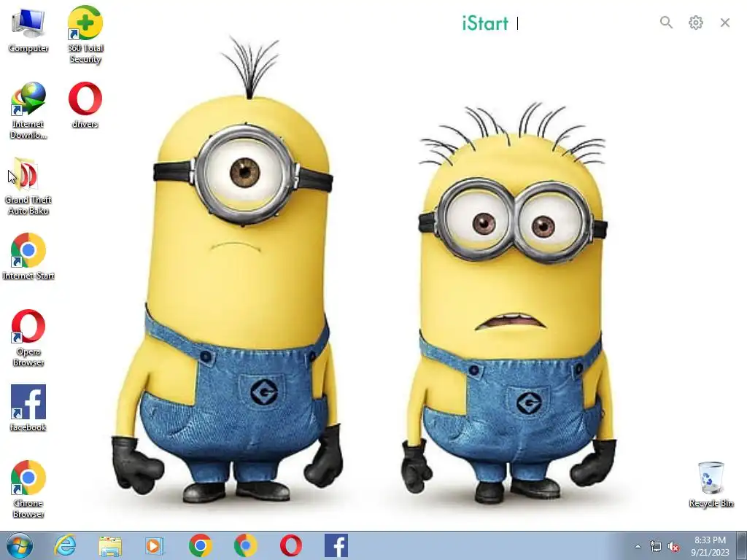747x560 pixels.
Task: Open Google Chrome from the taskbar
Action: tap(200, 545)
